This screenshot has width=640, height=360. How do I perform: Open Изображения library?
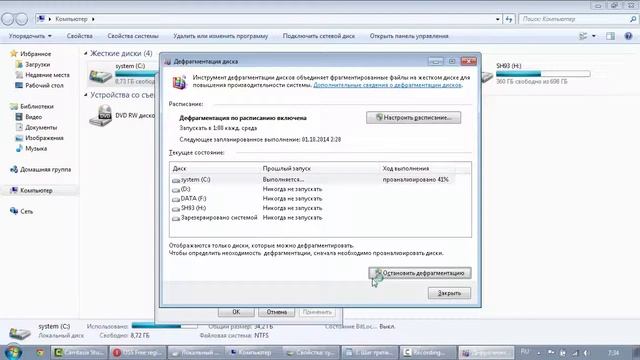coord(44,138)
